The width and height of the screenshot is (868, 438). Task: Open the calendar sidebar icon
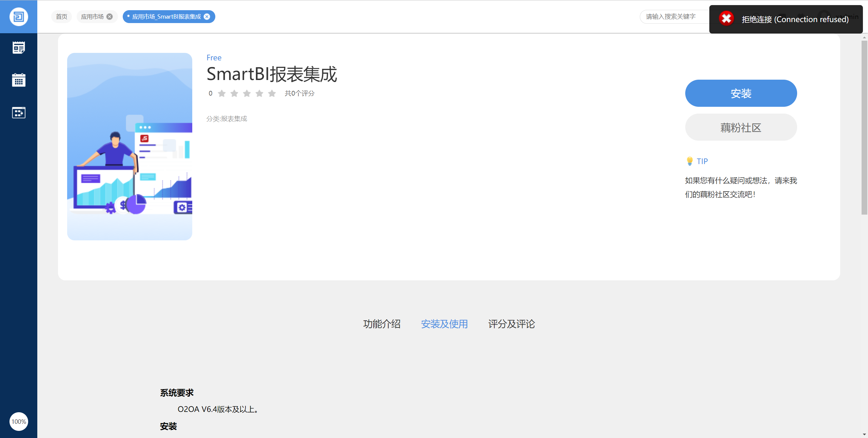click(x=19, y=80)
